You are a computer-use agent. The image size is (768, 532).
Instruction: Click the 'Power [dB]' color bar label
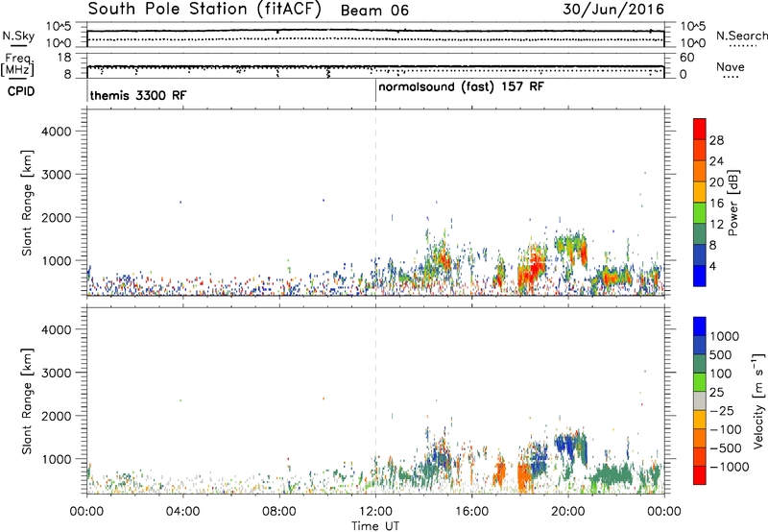click(x=732, y=203)
